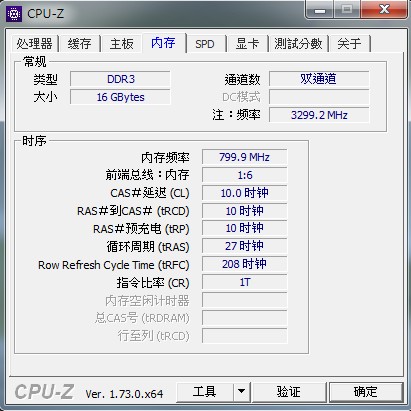Click the Row Refresh Cycle Time label
The width and height of the screenshot is (411, 411).
coord(114,265)
